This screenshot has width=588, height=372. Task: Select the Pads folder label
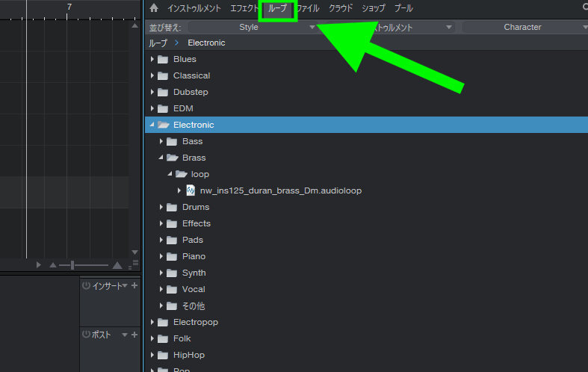tap(193, 240)
